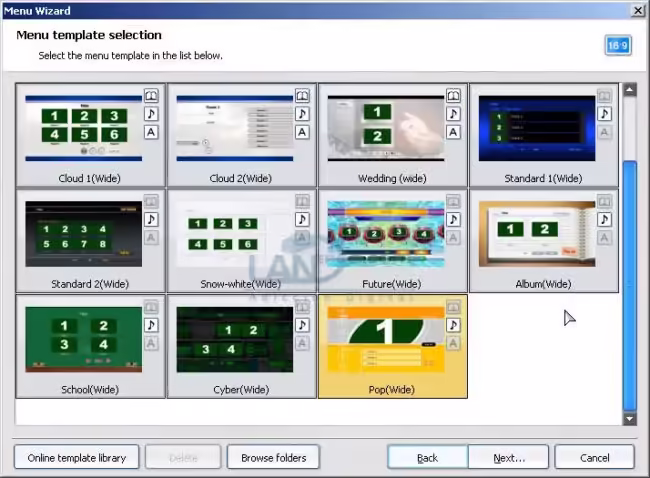This screenshot has height=478, width=650.
Task: Click the chapter book icon on Cloud 2(Wide)
Action: point(302,96)
